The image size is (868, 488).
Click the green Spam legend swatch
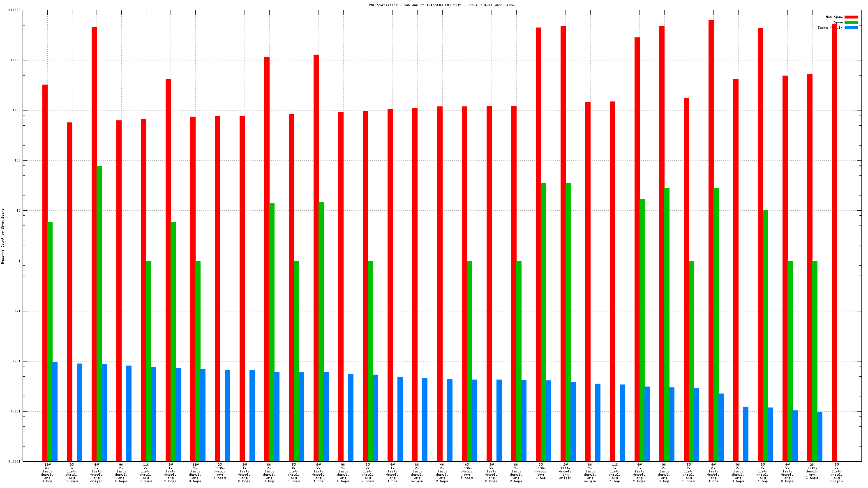pyautogui.click(x=851, y=22)
